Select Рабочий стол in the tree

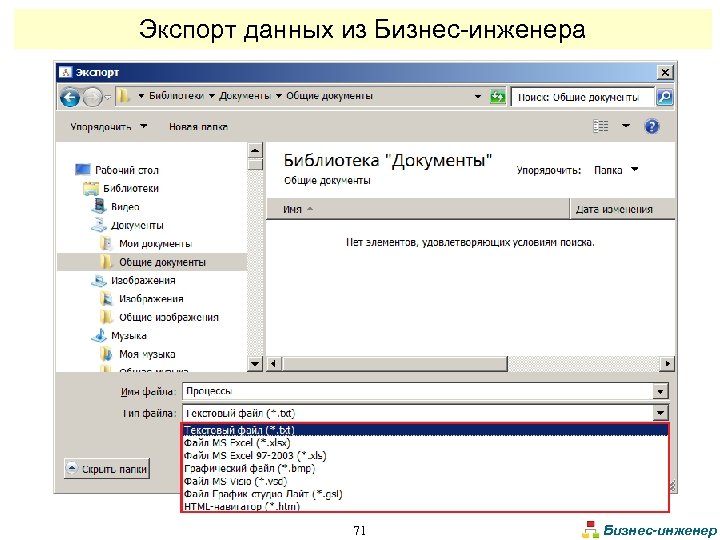(x=127, y=170)
